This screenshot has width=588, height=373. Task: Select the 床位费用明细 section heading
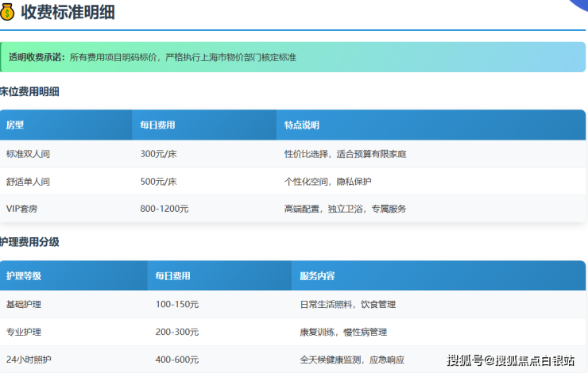[29, 91]
